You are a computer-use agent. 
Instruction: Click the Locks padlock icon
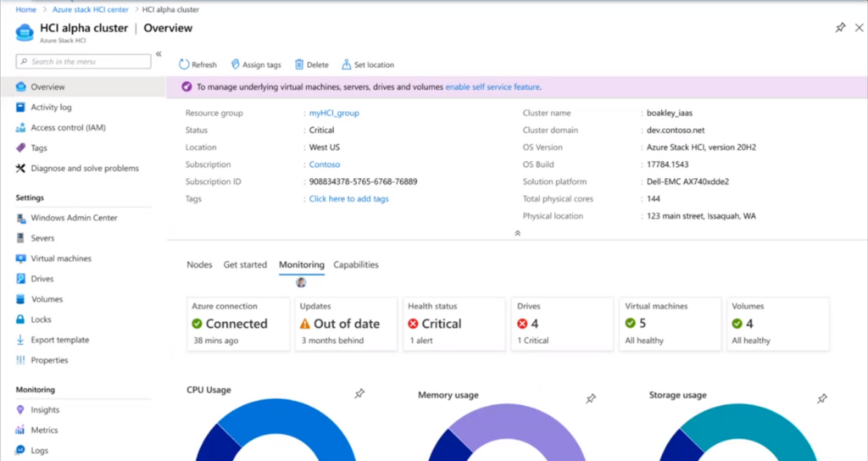pyautogui.click(x=20, y=319)
